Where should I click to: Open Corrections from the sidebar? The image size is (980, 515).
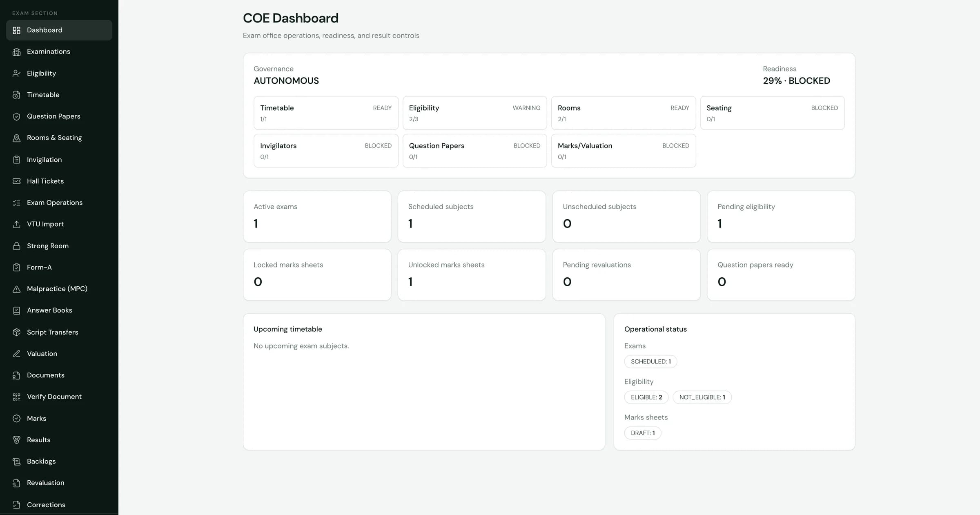point(59,505)
